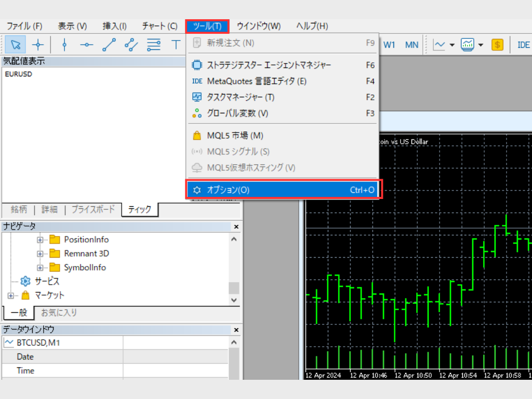Close the ナビゲータ panel
532x399 pixels.
[236, 227]
